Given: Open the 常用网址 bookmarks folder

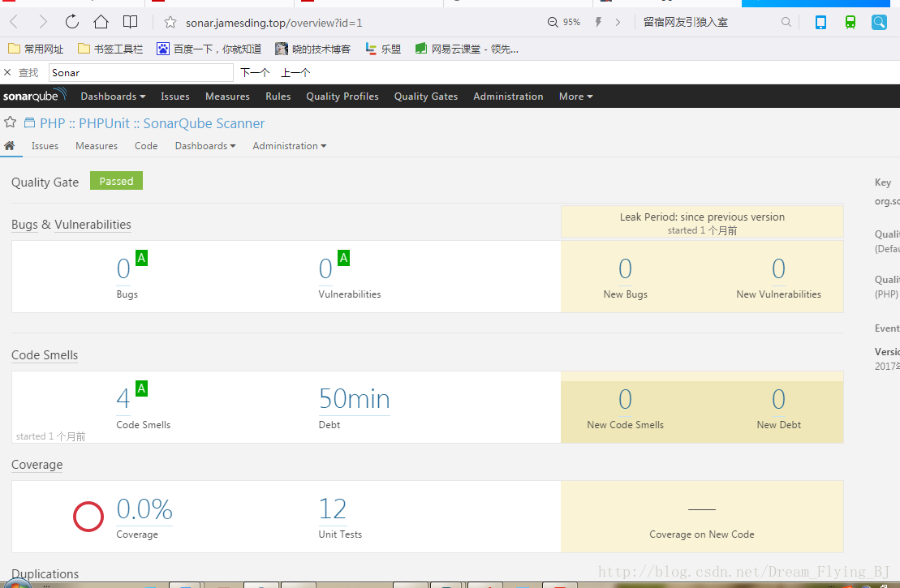Looking at the screenshot, I should [x=36, y=49].
